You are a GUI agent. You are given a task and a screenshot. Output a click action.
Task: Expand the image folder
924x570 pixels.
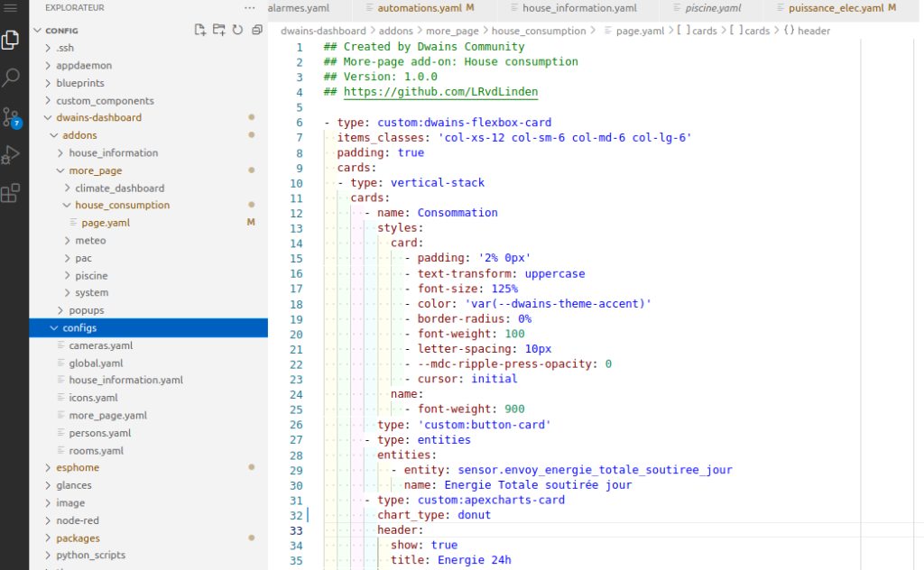pos(149,503)
